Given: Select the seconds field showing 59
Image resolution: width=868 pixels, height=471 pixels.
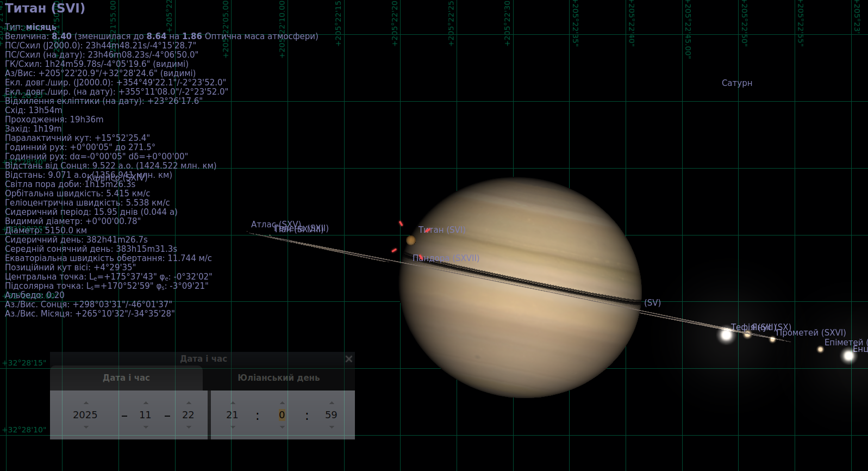Looking at the screenshot, I should click(331, 415).
